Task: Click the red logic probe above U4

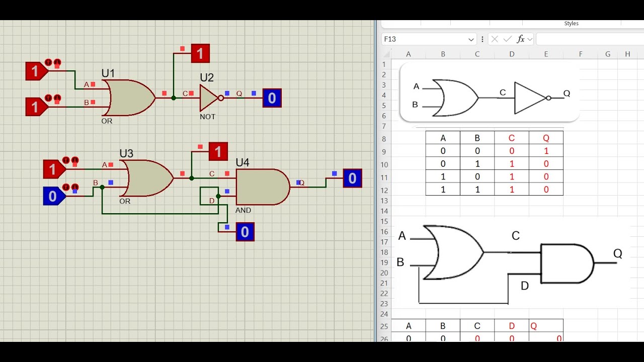Action: click(218, 151)
